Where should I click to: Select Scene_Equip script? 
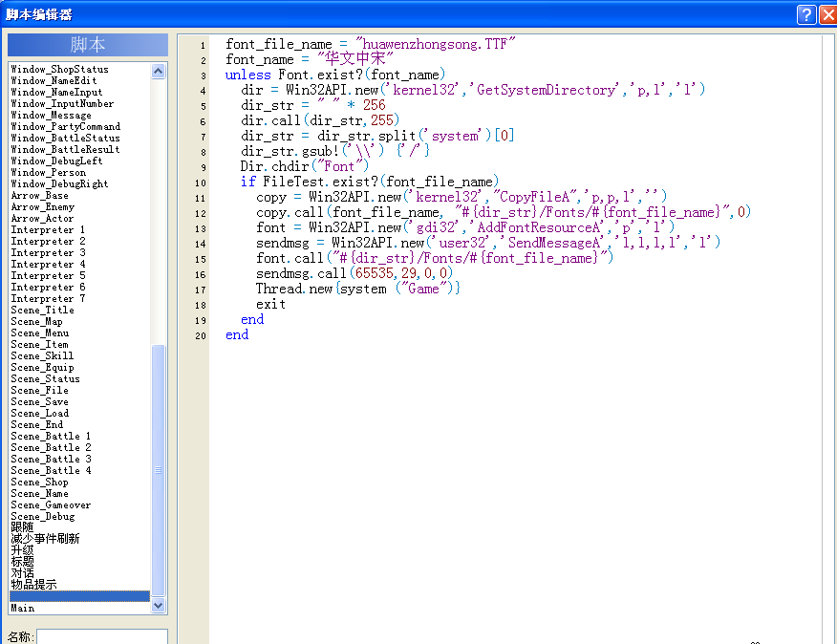pos(43,368)
